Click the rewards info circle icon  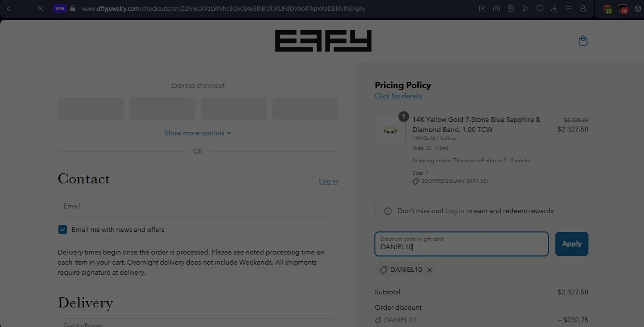(x=388, y=211)
